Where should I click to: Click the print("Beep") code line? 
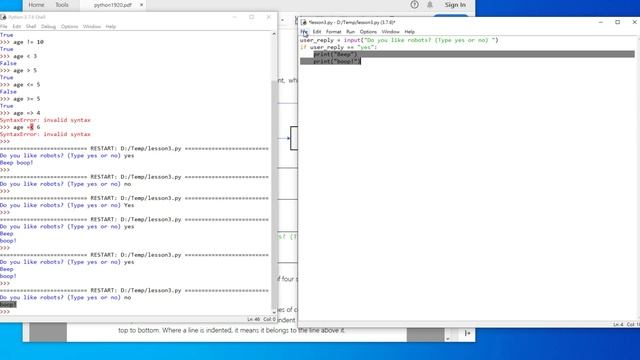pyautogui.click(x=335, y=54)
